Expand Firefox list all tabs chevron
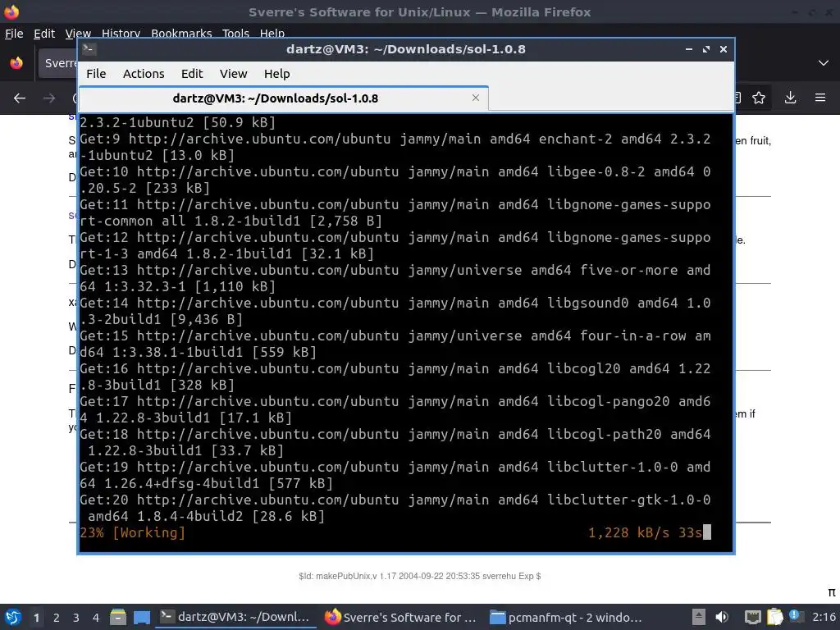840x630 pixels. tap(824, 63)
